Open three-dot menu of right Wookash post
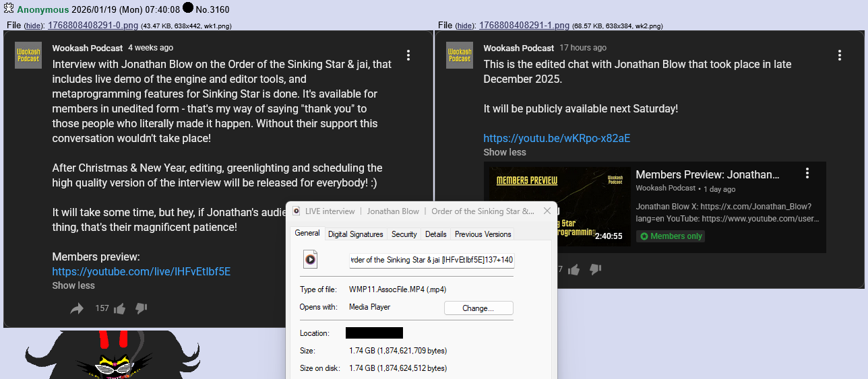868x379 pixels. tap(839, 55)
